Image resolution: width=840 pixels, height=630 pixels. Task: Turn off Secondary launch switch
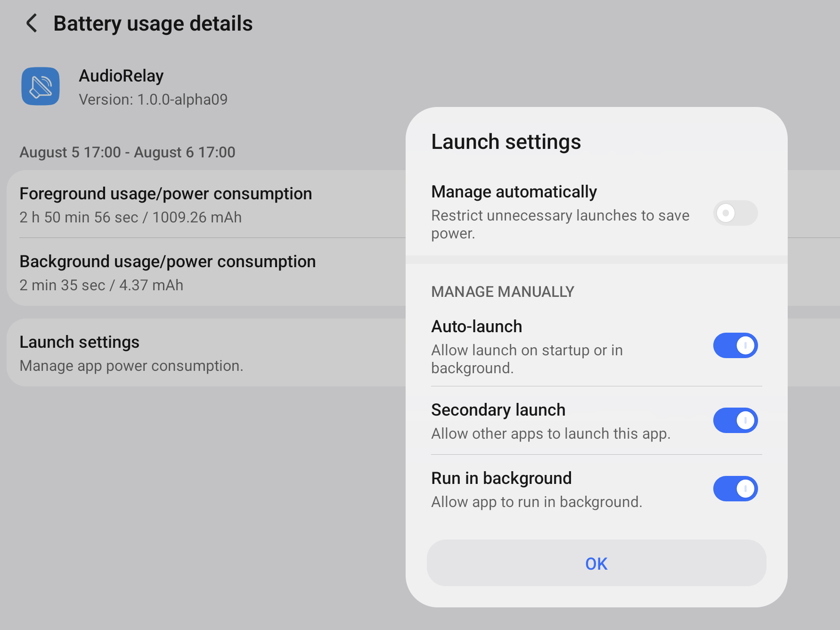[x=735, y=420]
